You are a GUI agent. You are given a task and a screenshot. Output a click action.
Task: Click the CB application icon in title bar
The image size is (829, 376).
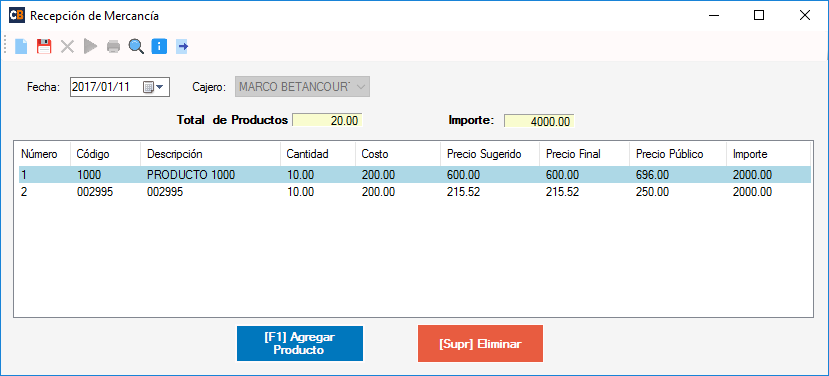pyautogui.click(x=16, y=16)
